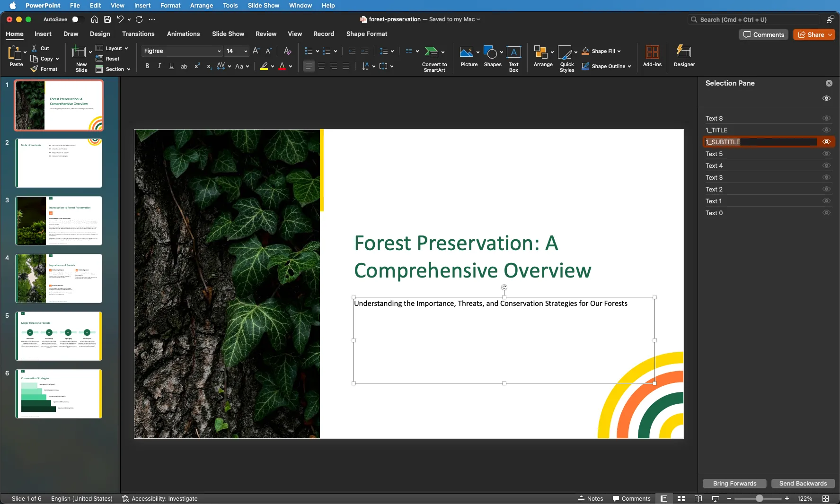The width and height of the screenshot is (840, 504).
Task: Select slide 5 thumbnail
Action: coord(59,336)
